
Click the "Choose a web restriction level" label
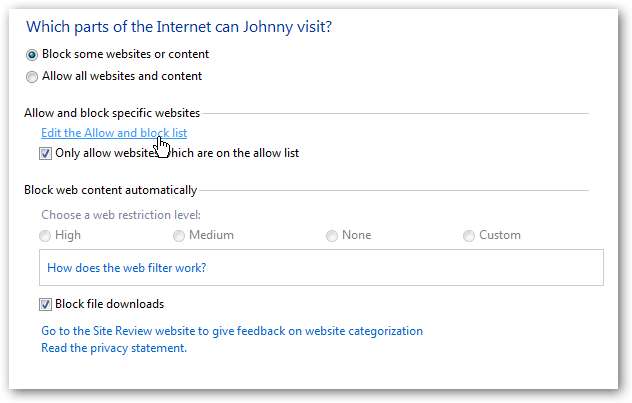[x=120, y=214]
